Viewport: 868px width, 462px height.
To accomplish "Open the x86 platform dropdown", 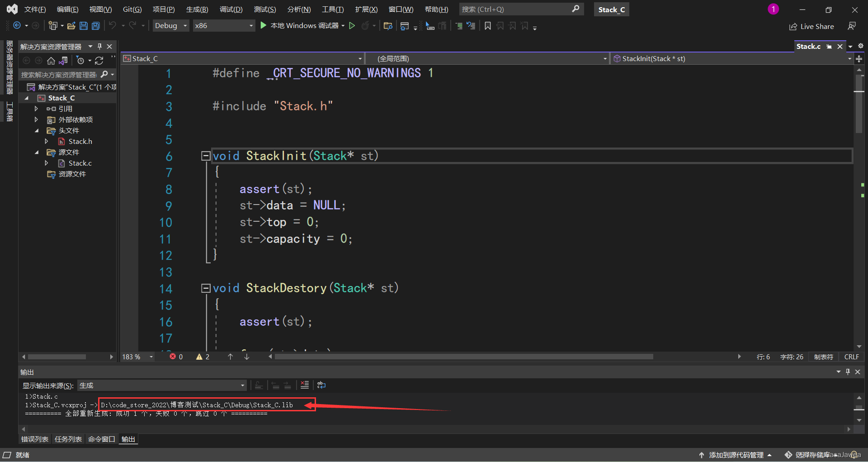I will 224,26.
